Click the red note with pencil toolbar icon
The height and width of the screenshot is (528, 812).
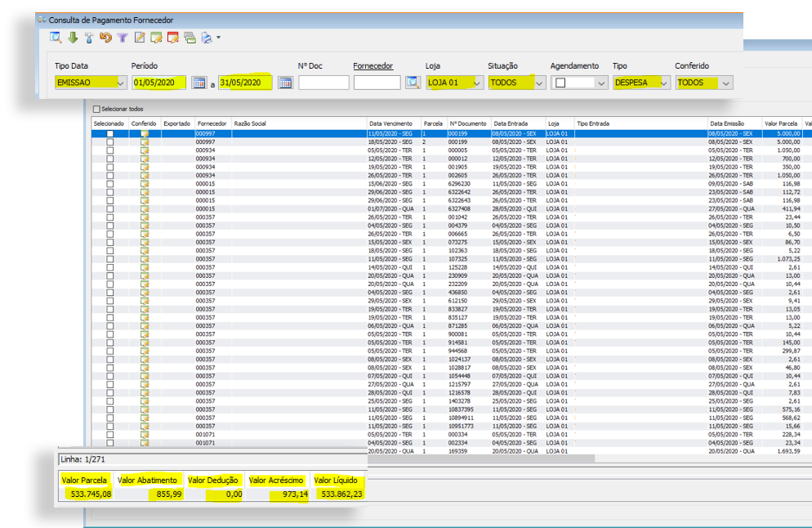(x=172, y=38)
